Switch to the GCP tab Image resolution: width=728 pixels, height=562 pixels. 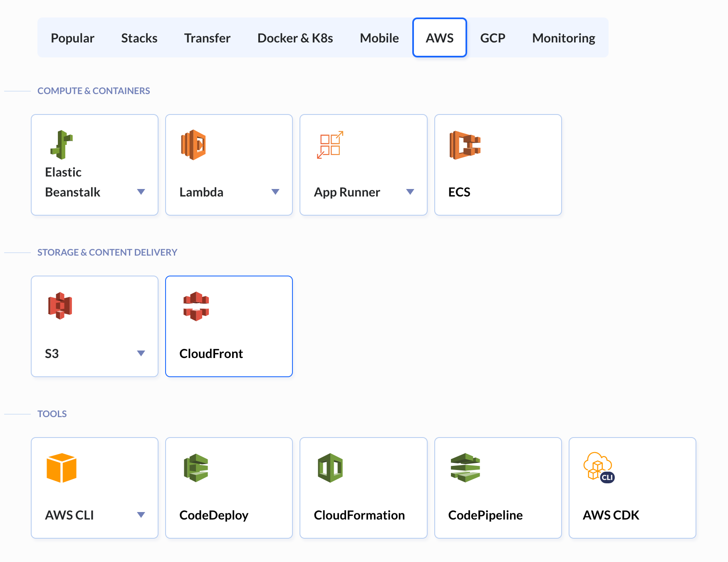pos(493,38)
